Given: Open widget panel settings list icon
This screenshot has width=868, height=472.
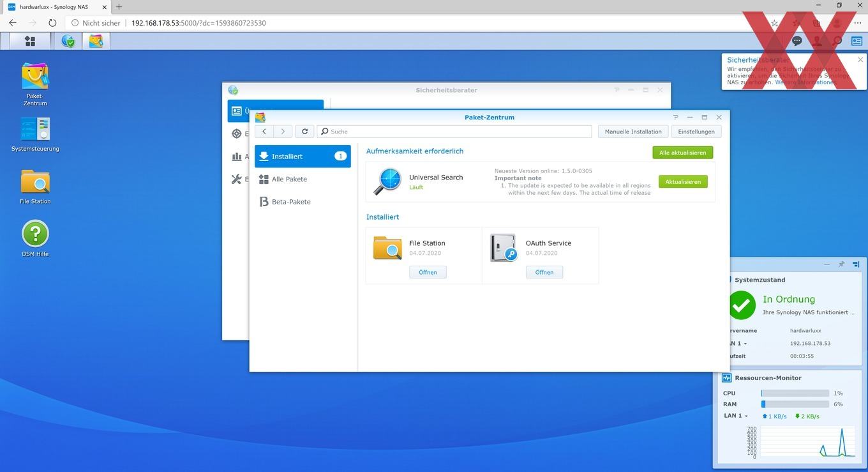Looking at the screenshot, I should (x=856, y=264).
